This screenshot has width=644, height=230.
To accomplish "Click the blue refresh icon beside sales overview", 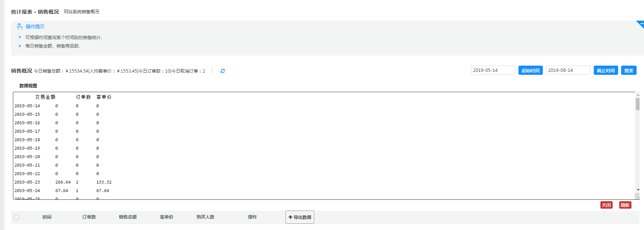I will point(223,71).
